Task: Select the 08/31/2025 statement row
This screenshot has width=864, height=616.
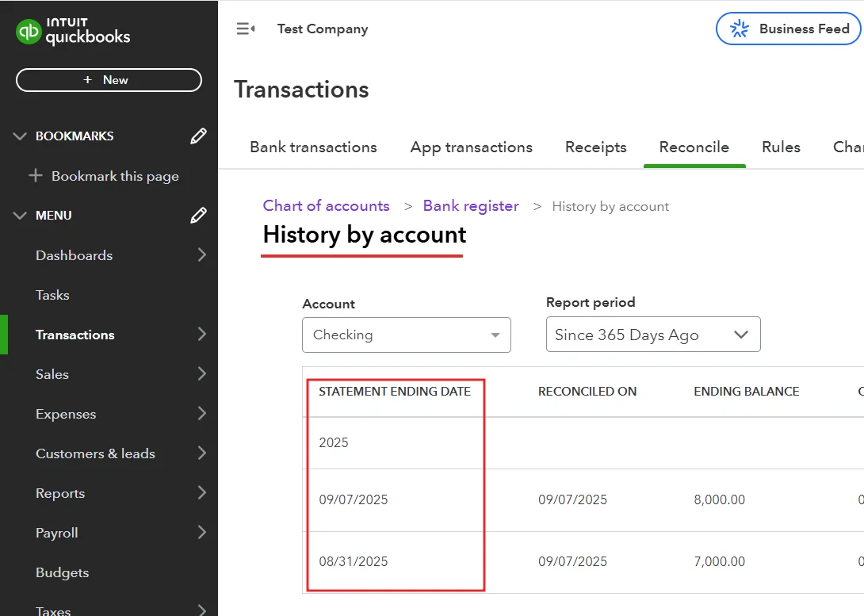Action: coord(354,561)
